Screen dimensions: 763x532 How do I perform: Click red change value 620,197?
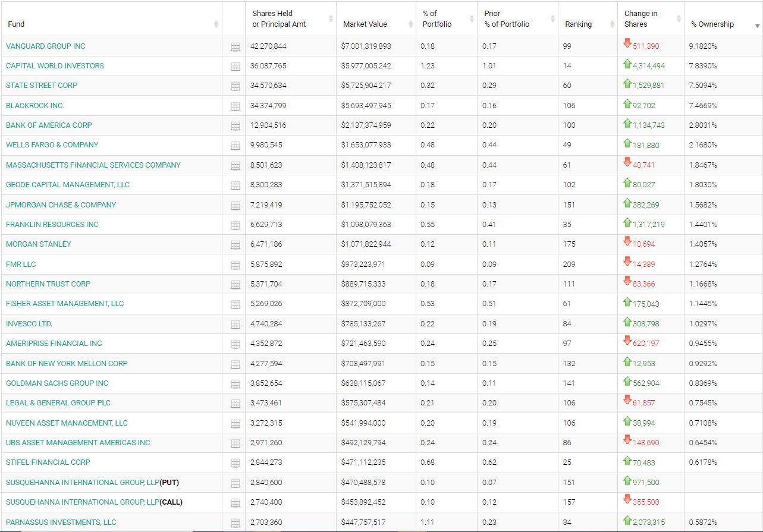click(x=646, y=343)
